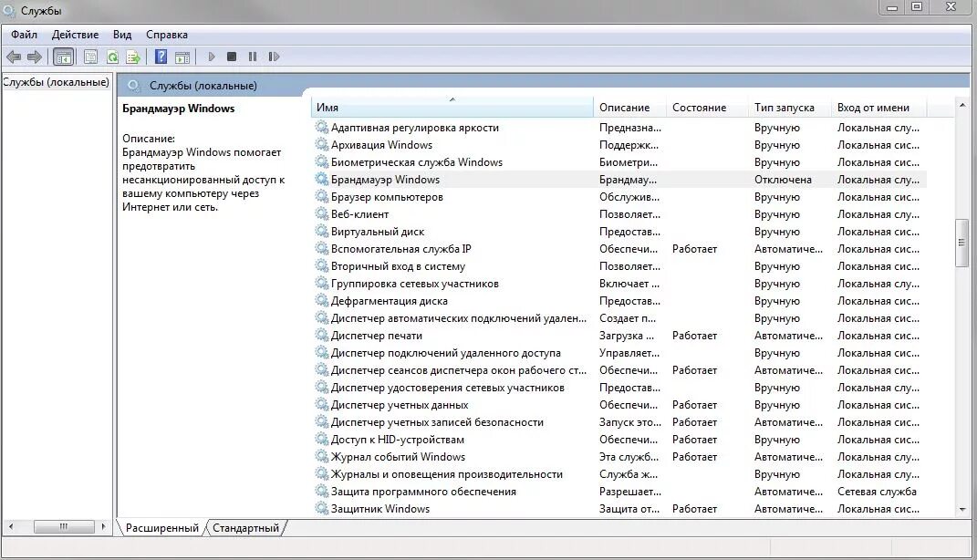977x560 pixels.
Task: Select the Группировка сетевых участников service
Action: 620,284
